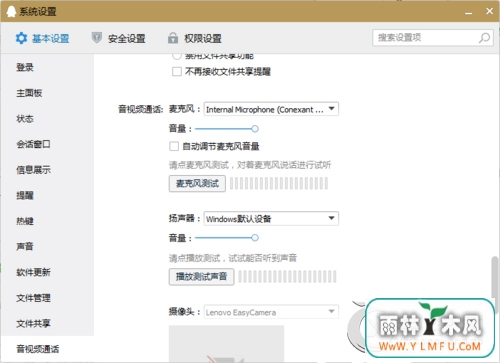Select 热键 in the left sidebar
500x363 pixels.
tap(25, 221)
